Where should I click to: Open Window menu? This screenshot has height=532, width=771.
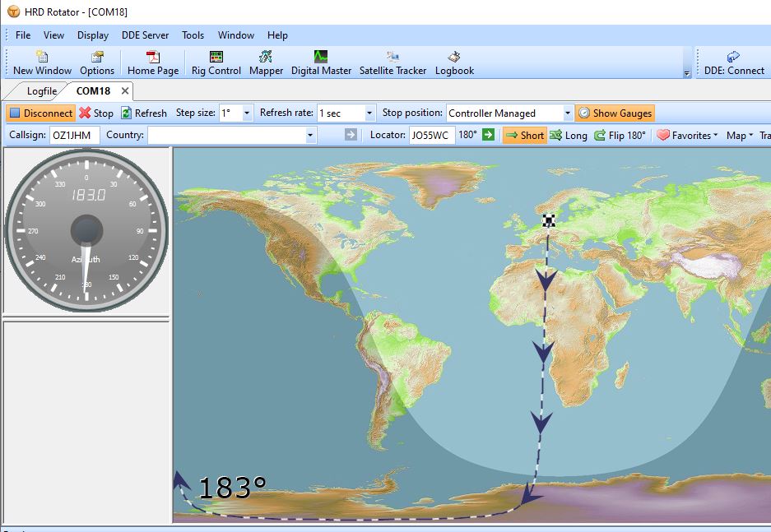click(236, 35)
